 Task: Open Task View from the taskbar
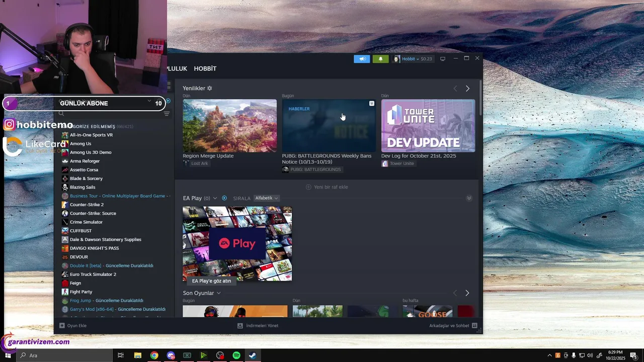coord(121,355)
